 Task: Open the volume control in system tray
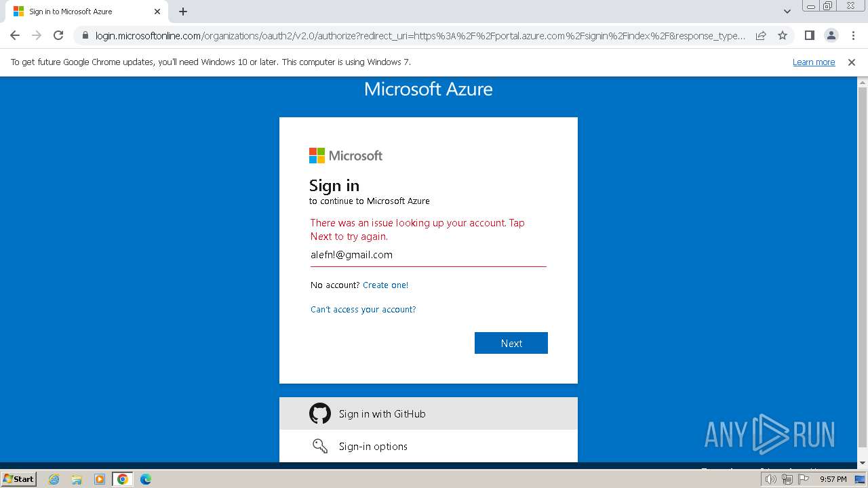[x=771, y=479]
